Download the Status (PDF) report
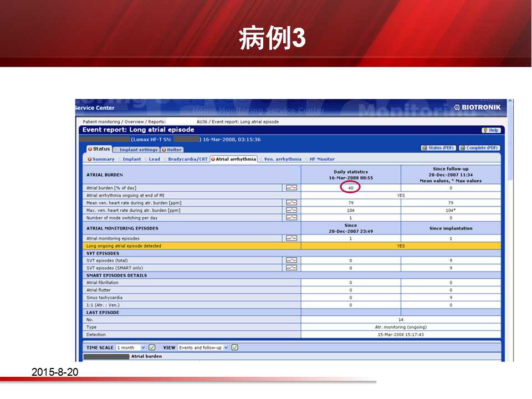 coord(438,148)
